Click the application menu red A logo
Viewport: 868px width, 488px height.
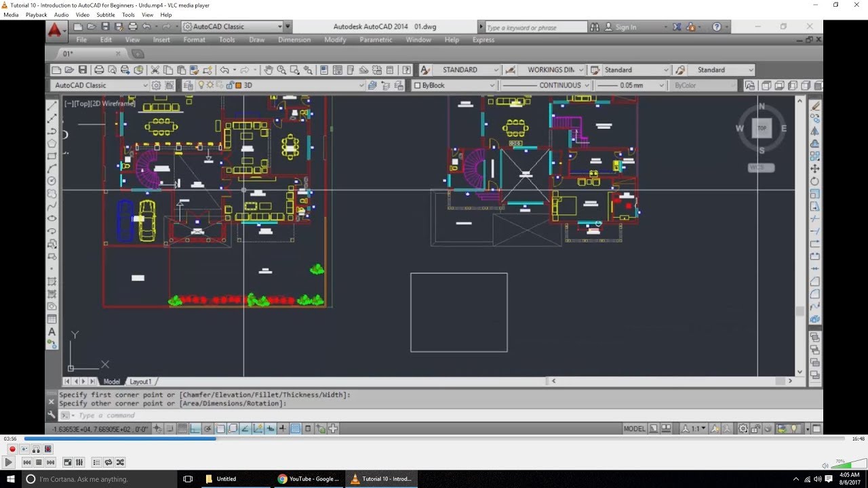pyautogui.click(x=56, y=30)
